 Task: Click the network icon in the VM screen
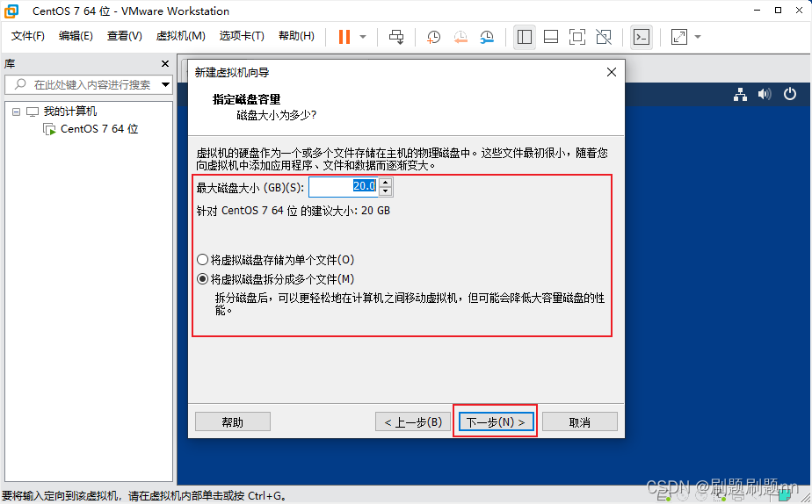(741, 94)
